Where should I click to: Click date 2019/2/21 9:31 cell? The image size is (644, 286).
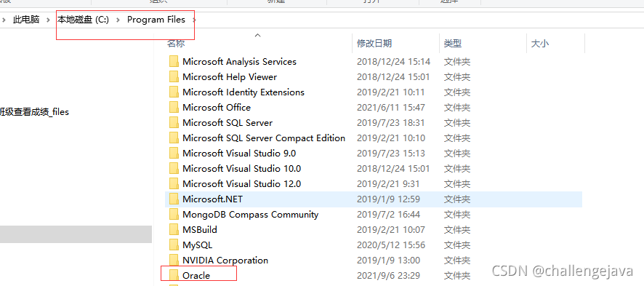388,183
